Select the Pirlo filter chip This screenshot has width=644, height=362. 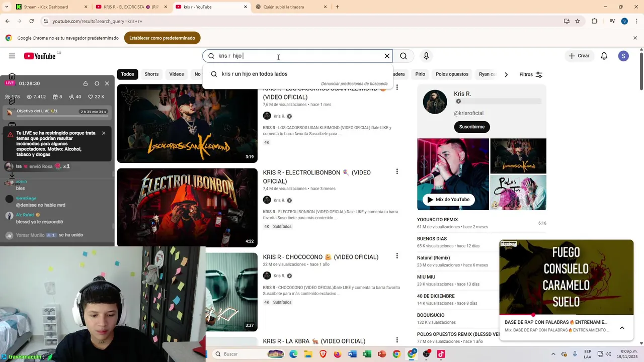[x=420, y=74]
